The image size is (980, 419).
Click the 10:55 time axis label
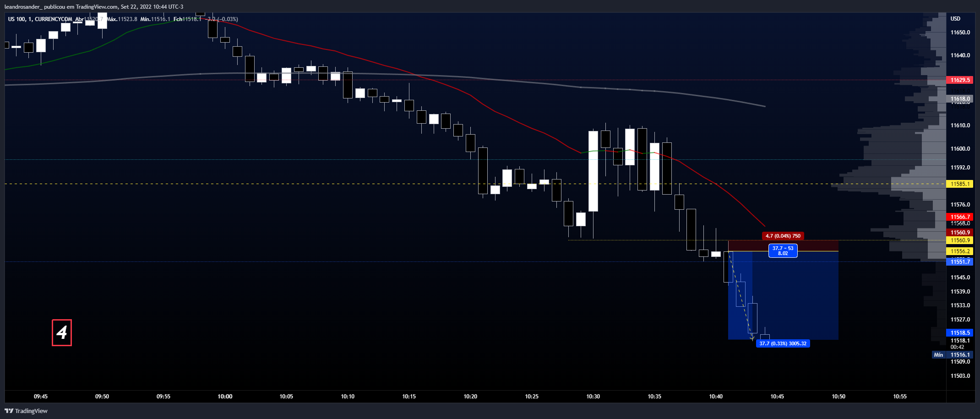pyautogui.click(x=900, y=397)
